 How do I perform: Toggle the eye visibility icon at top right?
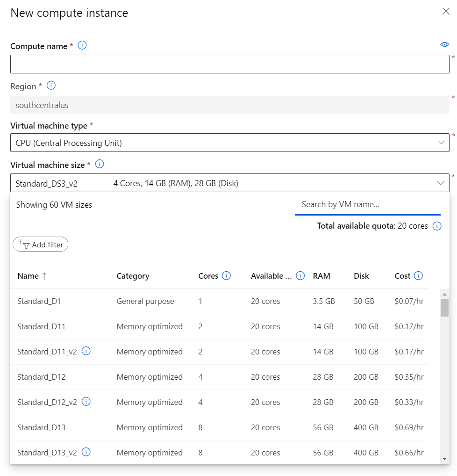[444, 44]
